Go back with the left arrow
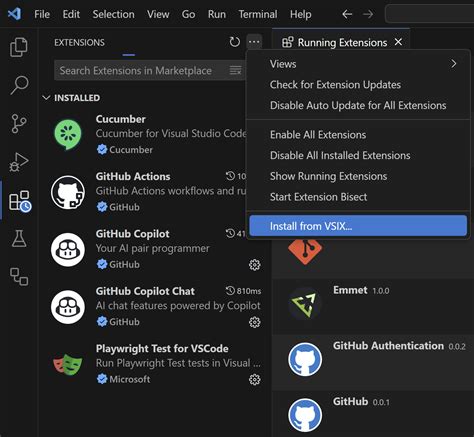The image size is (474, 437). click(347, 14)
